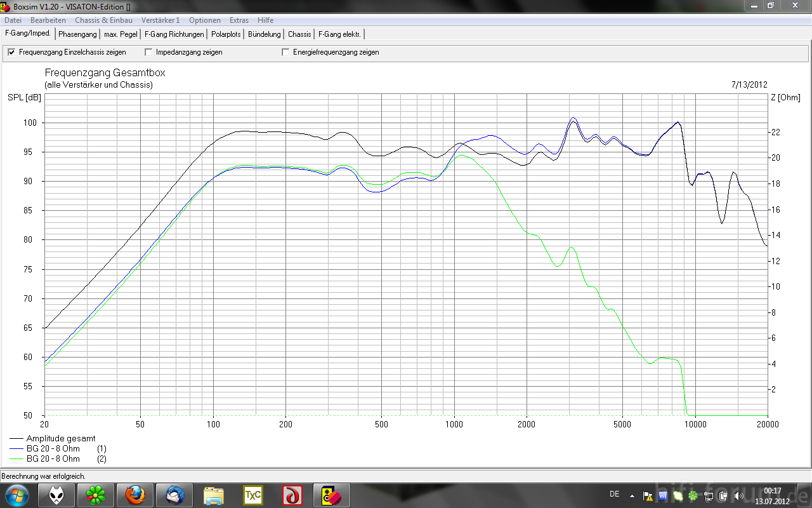812x508 pixels.
Task: Open ICQ from the taskbar
Action: (96, 495)
